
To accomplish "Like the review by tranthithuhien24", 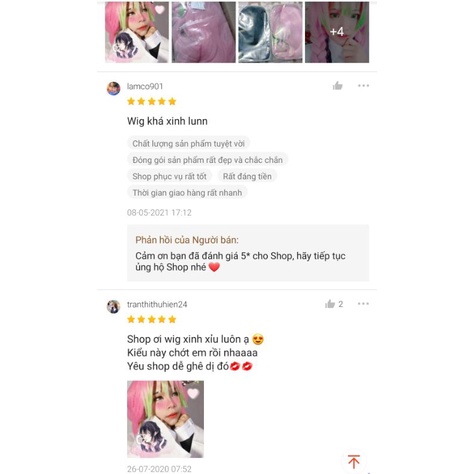I will point(330,304).
